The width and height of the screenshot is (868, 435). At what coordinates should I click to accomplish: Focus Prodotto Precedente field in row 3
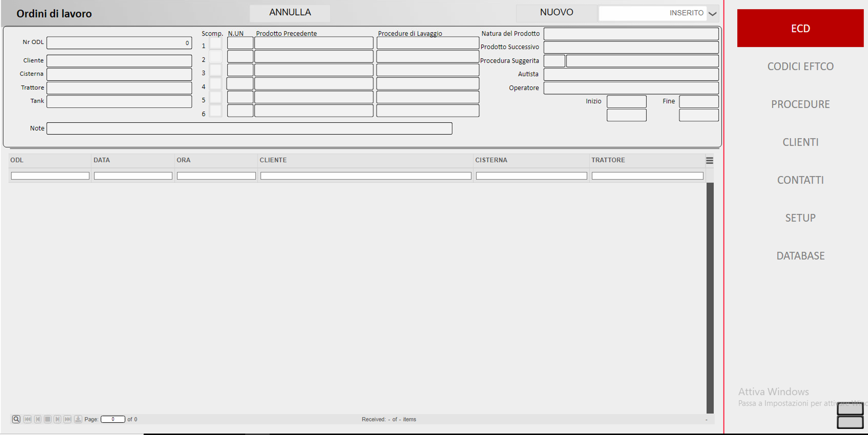314,70
